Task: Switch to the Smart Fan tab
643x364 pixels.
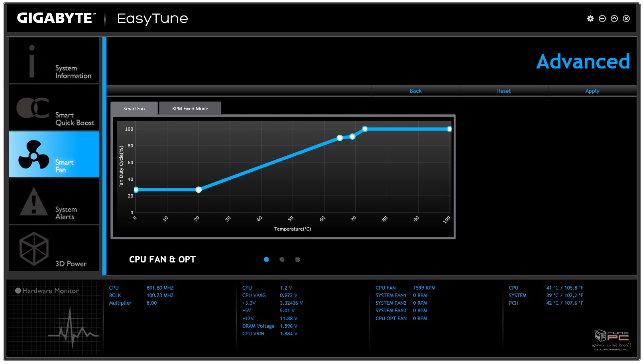Action: click(134, 108)
